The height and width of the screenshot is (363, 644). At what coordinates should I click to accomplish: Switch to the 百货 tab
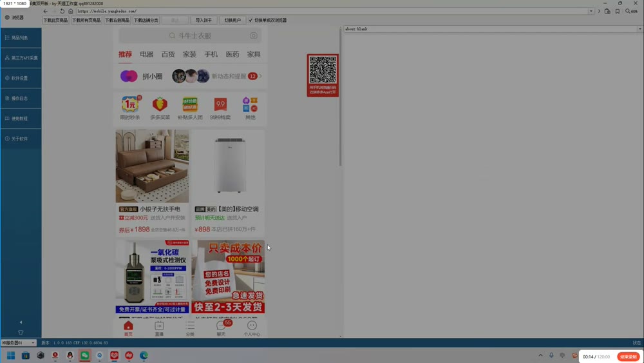coord(168,54)
